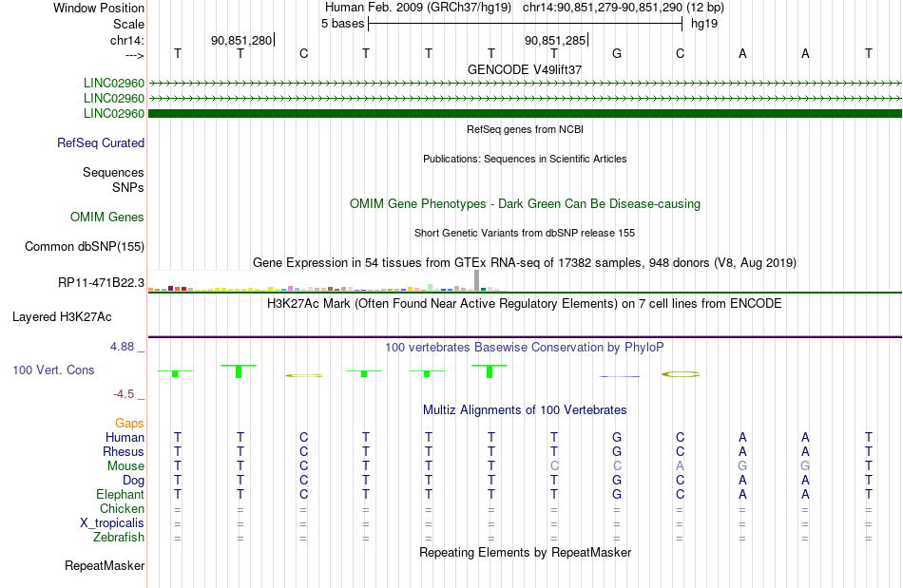Click the chr14:90,851,279-90,851,290 coordinate range text
Screen dimensions: 903x588
click(603, 8)
